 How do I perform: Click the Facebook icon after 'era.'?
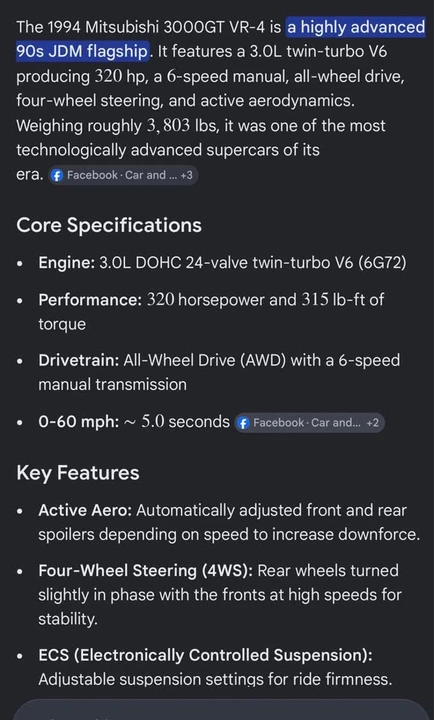point(56,175)
